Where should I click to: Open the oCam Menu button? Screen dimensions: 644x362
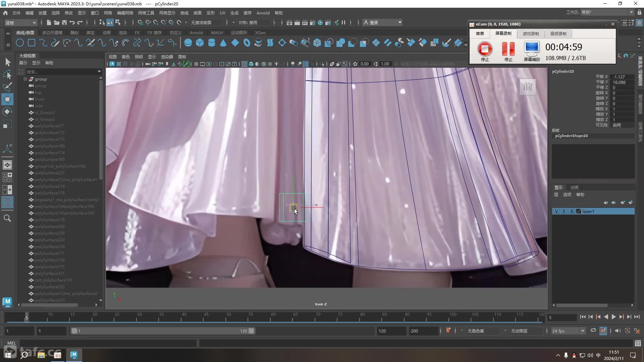click(480, 34)
